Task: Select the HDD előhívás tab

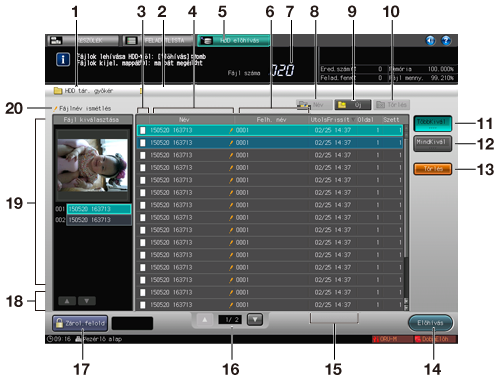Action: pos(234,41)
